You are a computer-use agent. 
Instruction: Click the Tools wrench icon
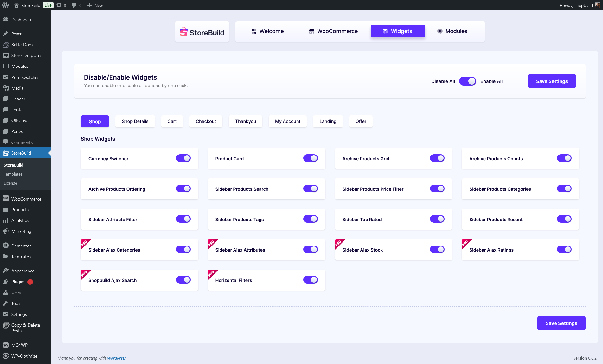(x=6, y=303)
